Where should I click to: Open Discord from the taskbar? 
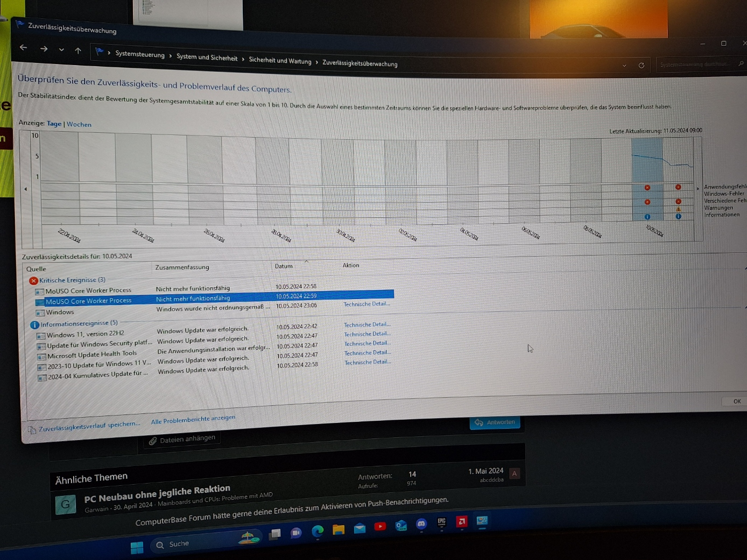421,524
